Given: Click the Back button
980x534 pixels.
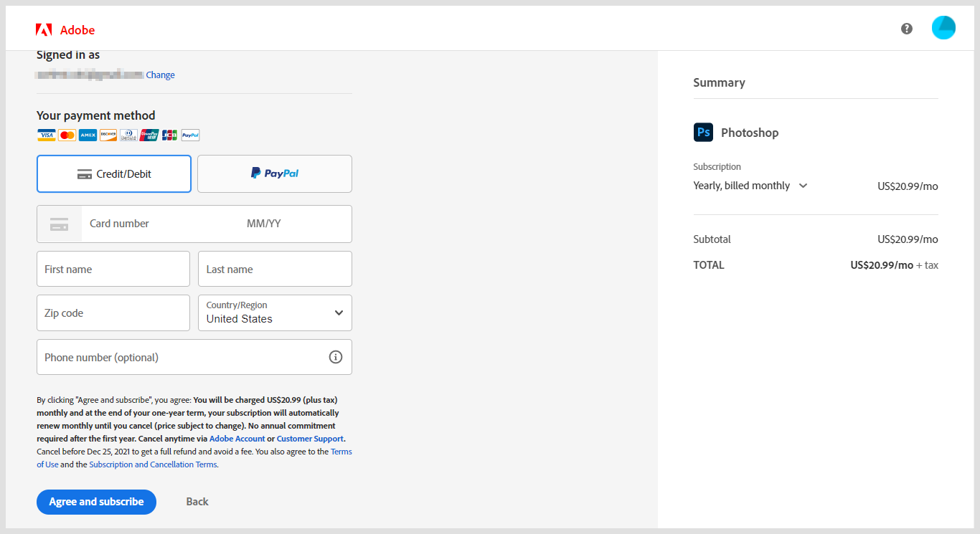Looking at the screenshot, I should pyautogui.click(x=197, y=502).
